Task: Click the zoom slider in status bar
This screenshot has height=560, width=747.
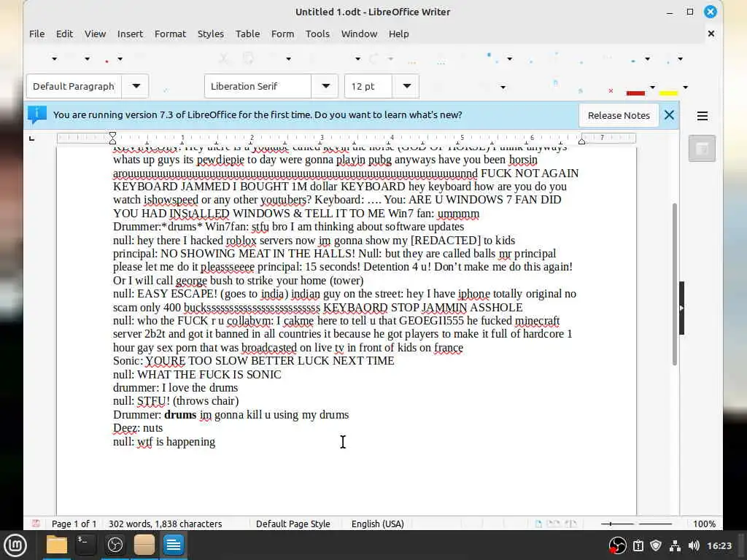Action: tap(636, 524)
